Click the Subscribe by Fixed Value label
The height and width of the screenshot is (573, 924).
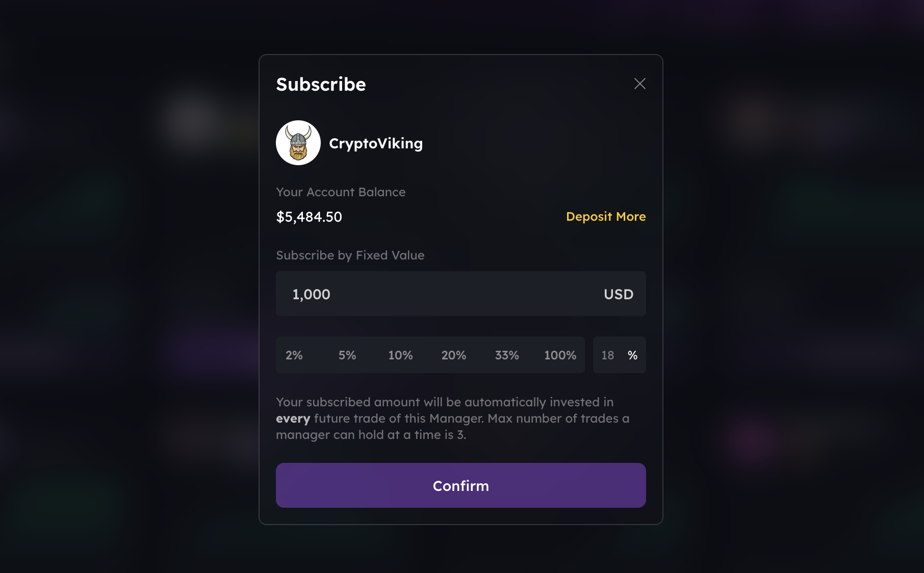(x=350, y=255)
